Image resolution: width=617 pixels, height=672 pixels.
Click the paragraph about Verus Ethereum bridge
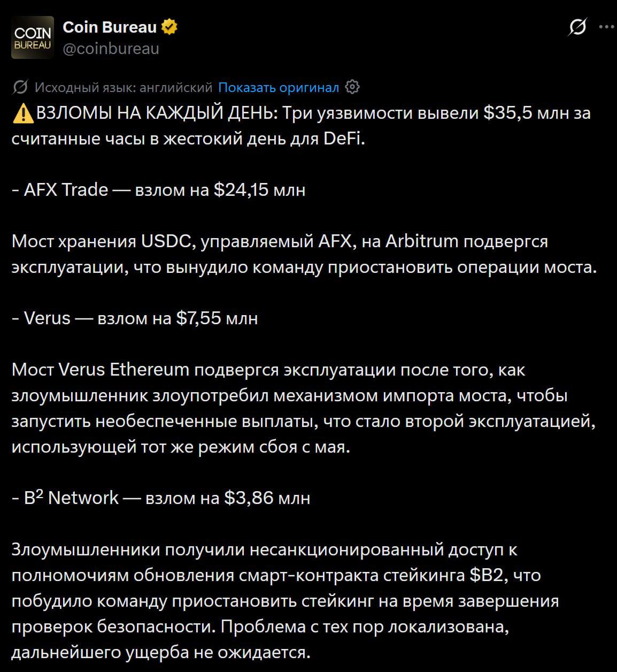(304, 408)
